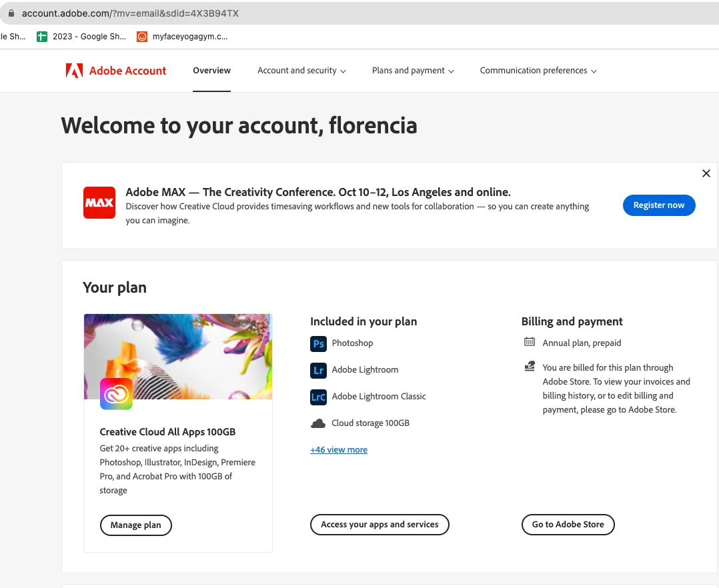Expand Plans and payment menu
719x588 pixels.
413,71
